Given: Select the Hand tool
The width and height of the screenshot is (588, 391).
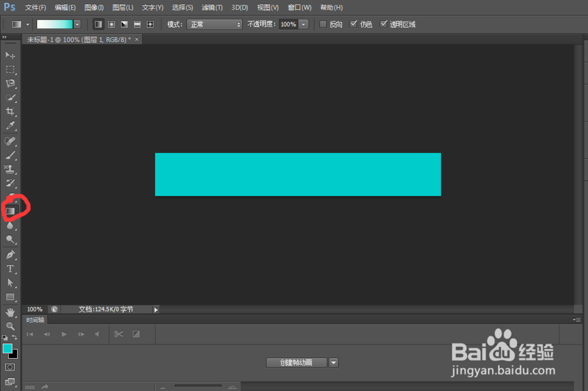Looking at the screenshot, I should click(10, 312).
